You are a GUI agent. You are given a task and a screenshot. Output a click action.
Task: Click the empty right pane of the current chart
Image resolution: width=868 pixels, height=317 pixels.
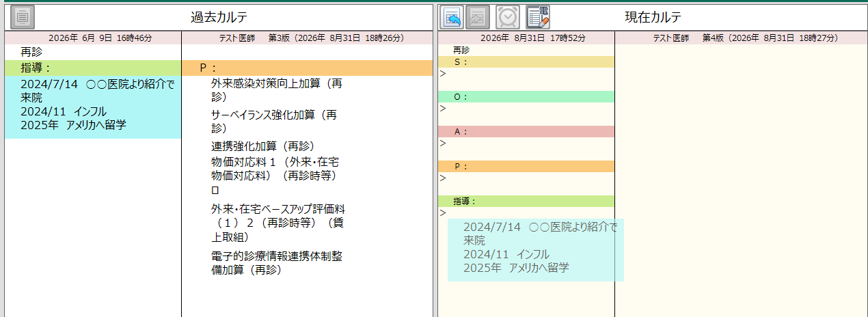coord(742,181)
